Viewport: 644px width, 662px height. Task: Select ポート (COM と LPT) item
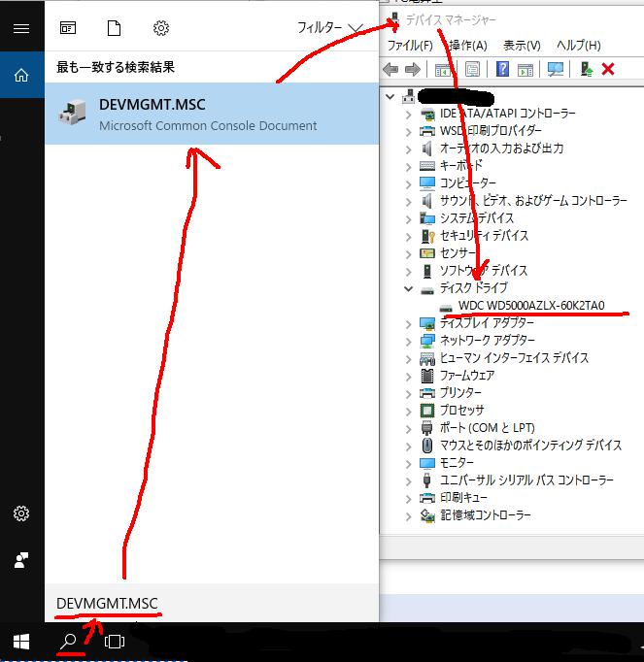[488, 428]
